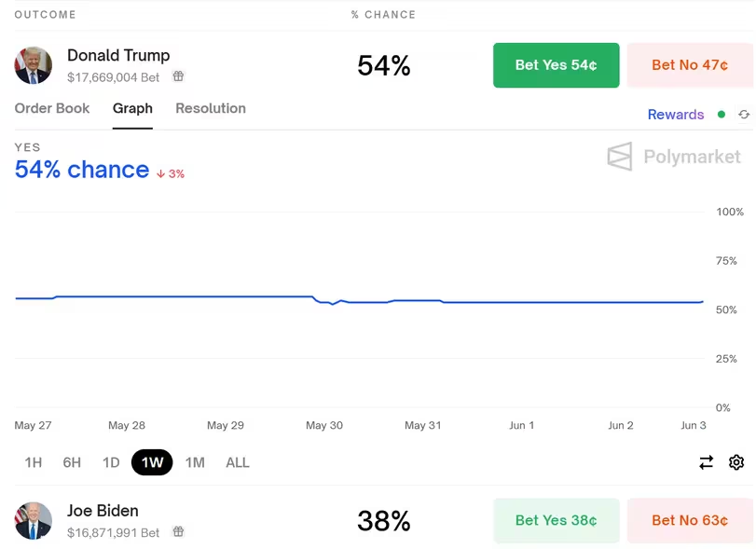Open chart settings gear icon
Viewport: 756px width, 549px height.
coord(736,462)
